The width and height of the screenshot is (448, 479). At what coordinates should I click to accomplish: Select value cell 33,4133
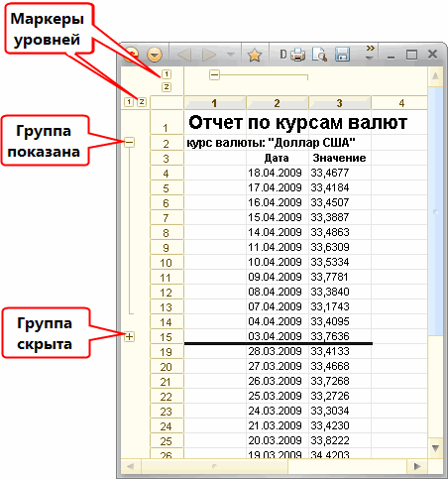[340, 351]
